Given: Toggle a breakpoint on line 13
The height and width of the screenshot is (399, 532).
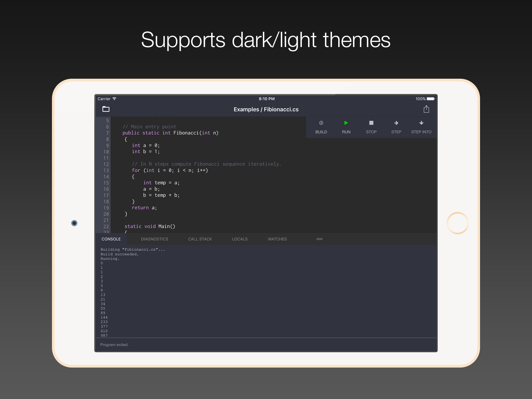Looking at the screenshot, I should (106, 170).
